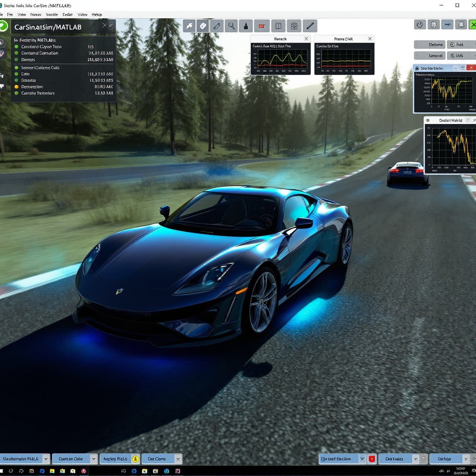476x476 pixels.
Task: Open the Vidoy menu
Action: coord(82,15)
